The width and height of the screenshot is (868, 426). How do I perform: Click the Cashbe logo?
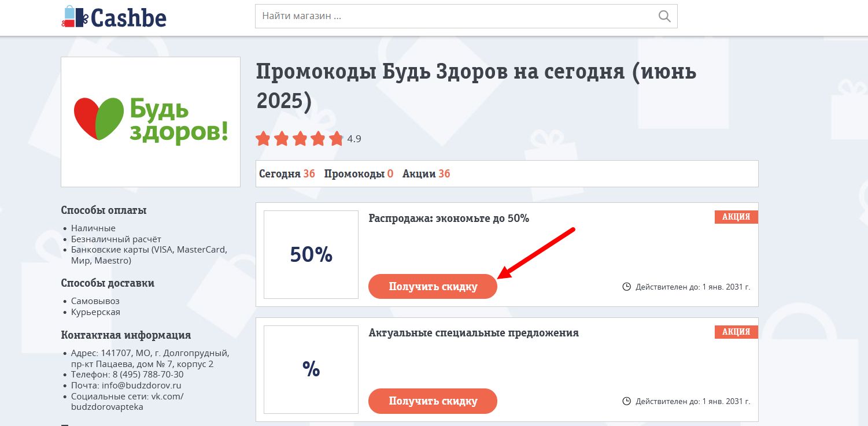coord(114,16)
